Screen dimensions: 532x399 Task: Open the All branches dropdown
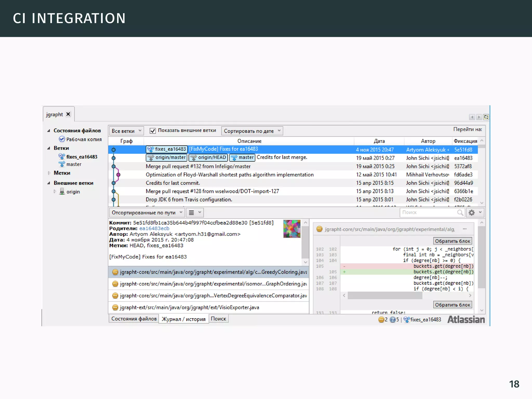tap(126, 131)
